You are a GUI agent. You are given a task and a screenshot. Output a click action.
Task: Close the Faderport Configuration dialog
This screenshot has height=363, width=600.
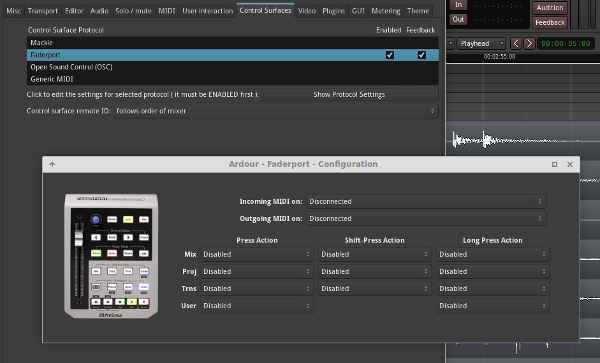pyautogui.click(x=570, y=164)
